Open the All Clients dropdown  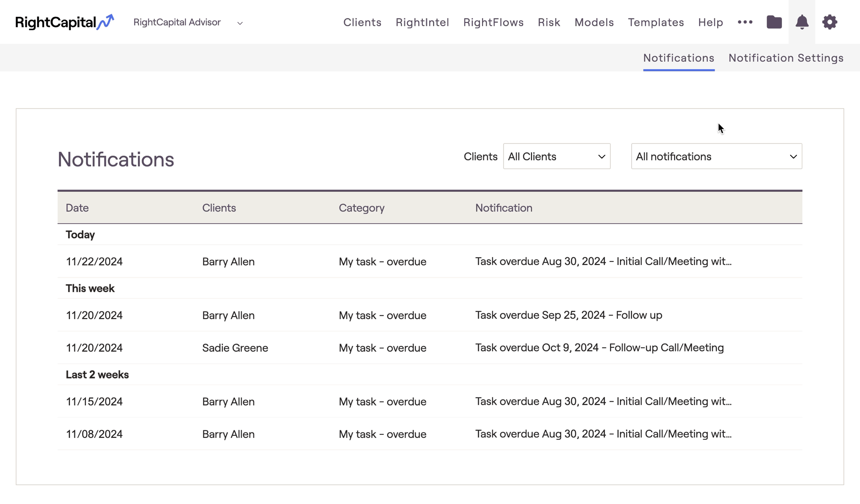click(556, 156)
